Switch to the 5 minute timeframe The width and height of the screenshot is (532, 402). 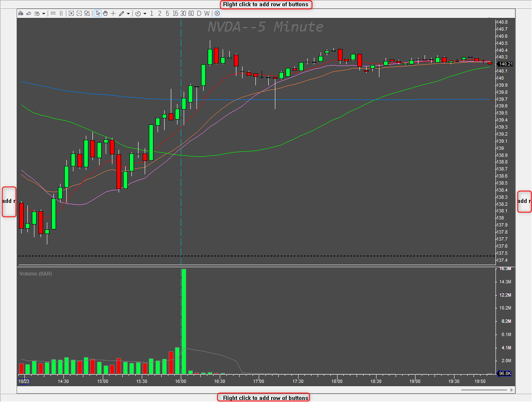pyautogui.click(x=168, y=13)
